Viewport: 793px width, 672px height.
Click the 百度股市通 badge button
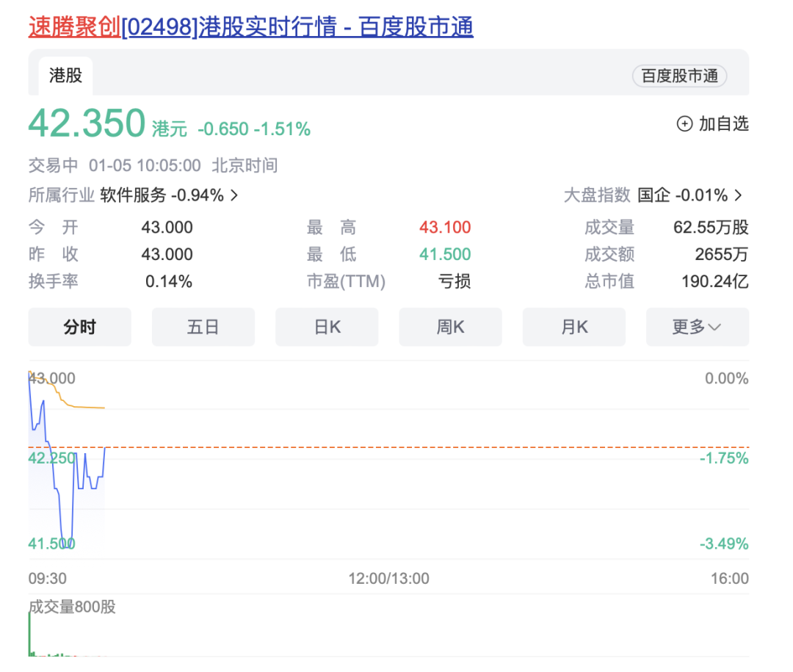pos(678,76)
